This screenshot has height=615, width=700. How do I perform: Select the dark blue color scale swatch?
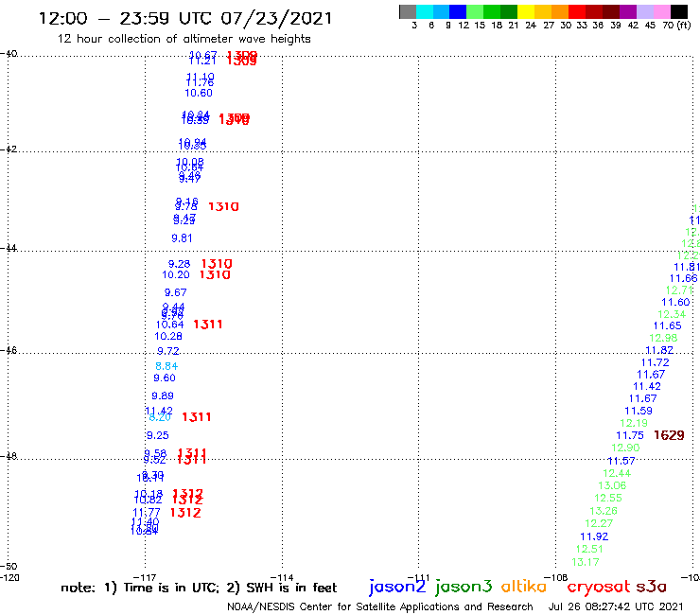tap(459, 11)
